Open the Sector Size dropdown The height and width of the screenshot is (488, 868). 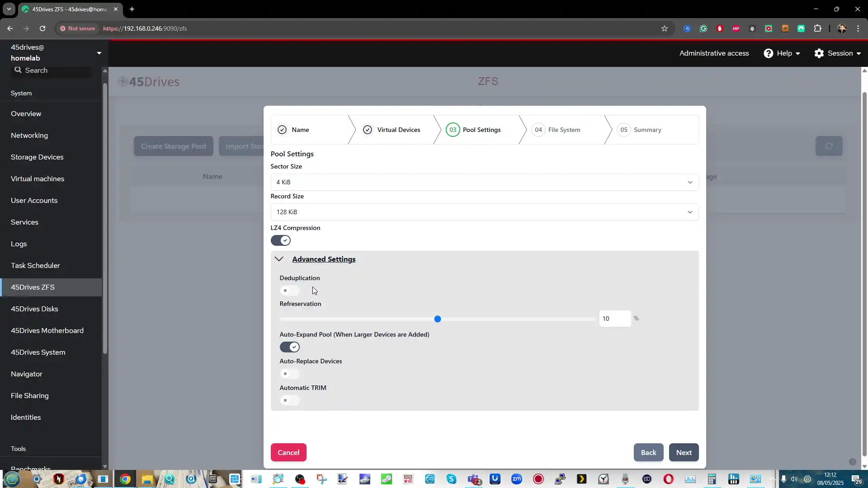[x=485, y=182]
